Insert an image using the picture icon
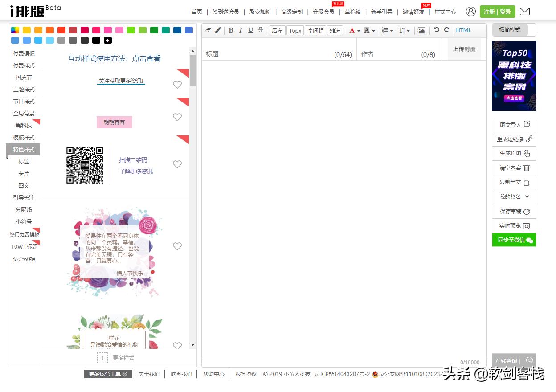This screenshot has height=392, width=556. (x=421, y=30)
